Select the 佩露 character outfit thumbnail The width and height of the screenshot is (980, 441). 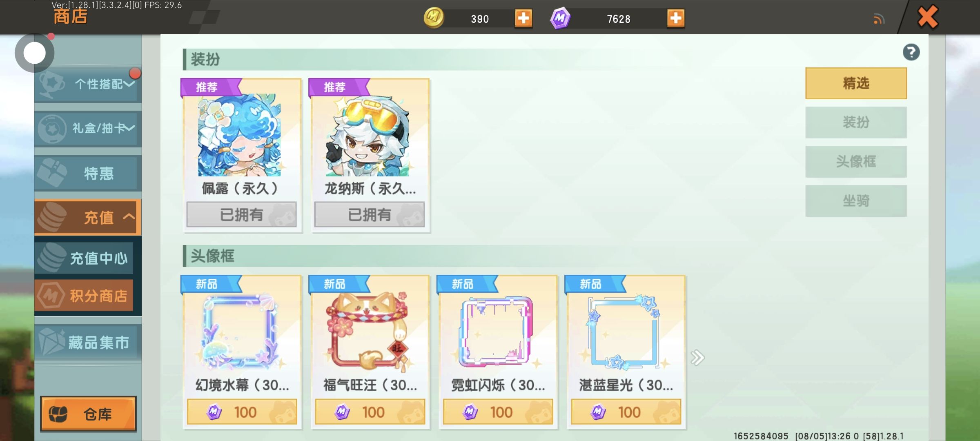click(239, 135)
